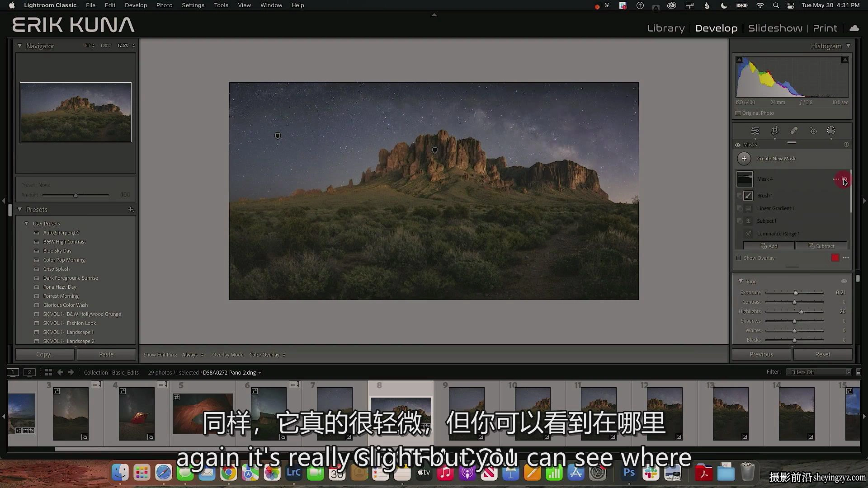Toggle the filter lock switch
This screenshot has width=868, height=488.
pyautogui.click(x=859, y=372)
